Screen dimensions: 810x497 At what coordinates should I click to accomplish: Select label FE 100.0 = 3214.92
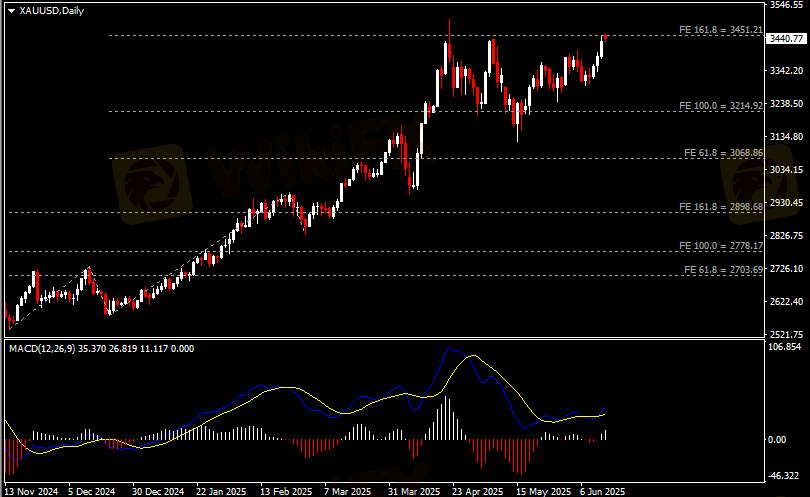pos(721,106)
